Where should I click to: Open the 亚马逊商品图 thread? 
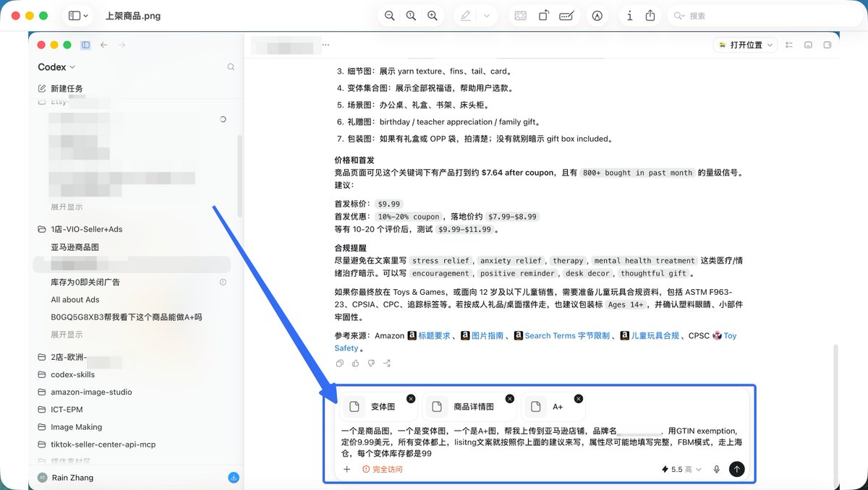pyautogui.click(x=75, y=247)
